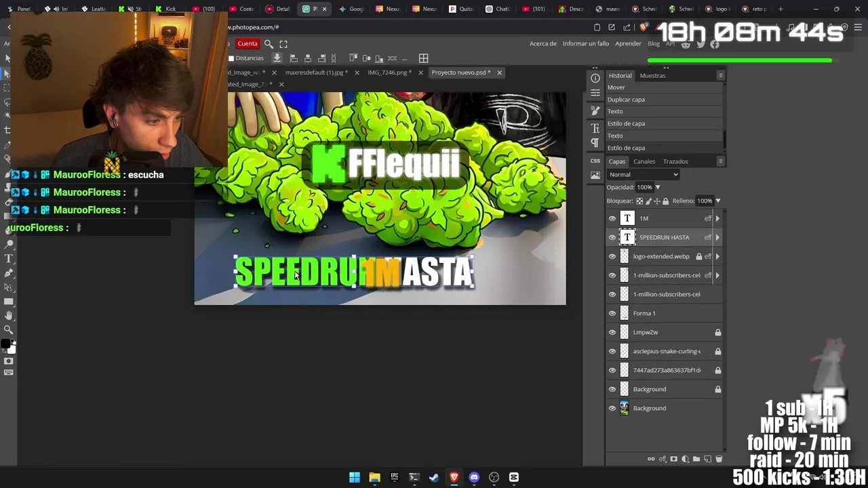Switch to the Trazados tab
Image resolution: width=868 pixels, height=488 pixels.
[675, 161]
